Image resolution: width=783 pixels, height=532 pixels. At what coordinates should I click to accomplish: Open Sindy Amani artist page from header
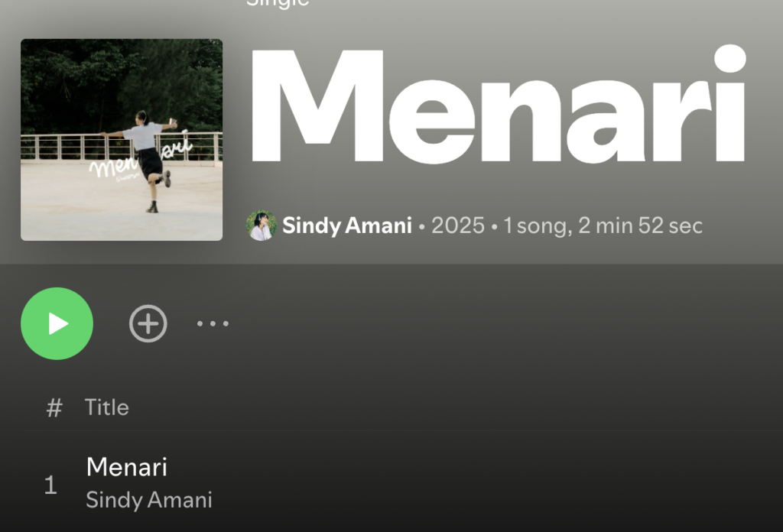pos(347,225)
